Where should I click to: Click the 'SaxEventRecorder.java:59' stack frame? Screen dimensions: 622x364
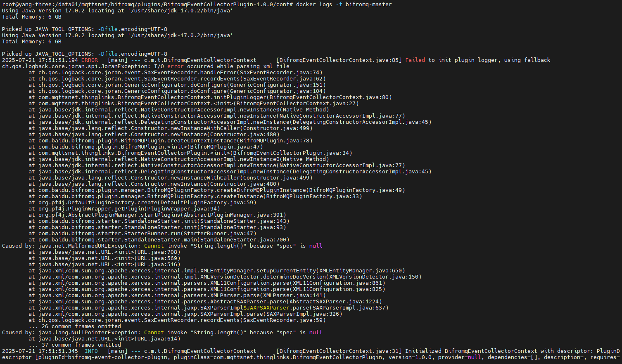pos(177,320)
